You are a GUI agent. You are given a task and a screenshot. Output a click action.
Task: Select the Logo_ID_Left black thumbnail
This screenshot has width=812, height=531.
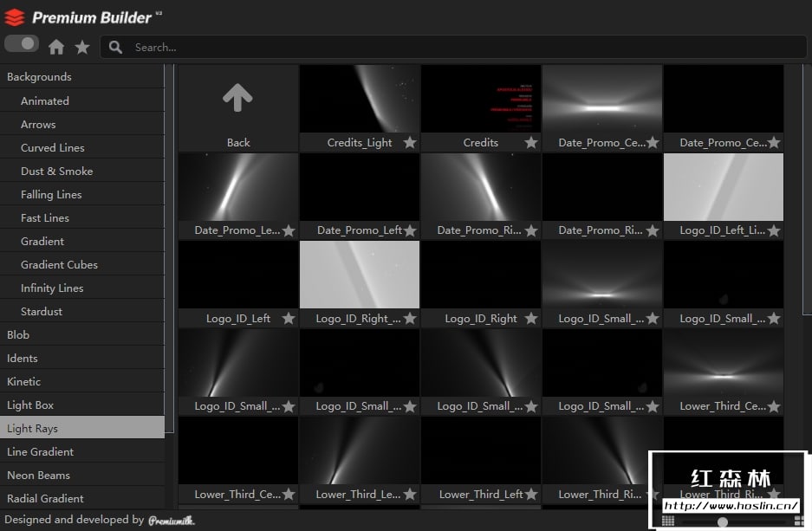pyautogui.click(x=238, y=275)
